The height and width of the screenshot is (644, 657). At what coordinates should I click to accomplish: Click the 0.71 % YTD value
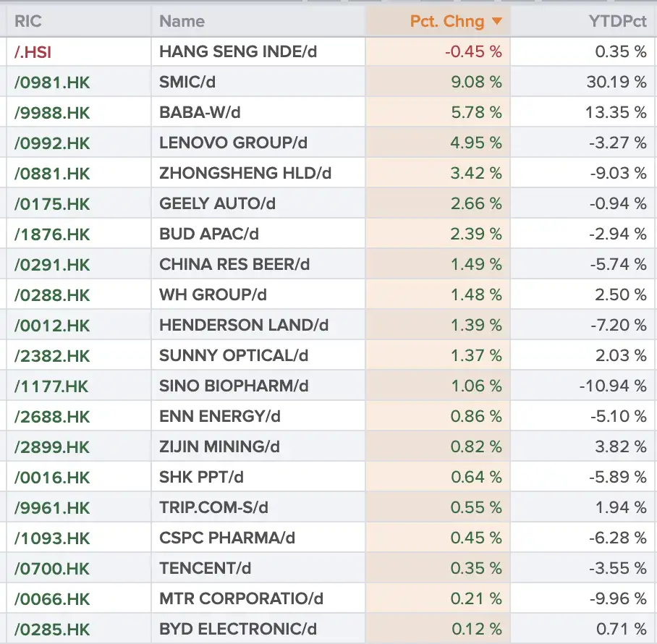pos(622,629)
